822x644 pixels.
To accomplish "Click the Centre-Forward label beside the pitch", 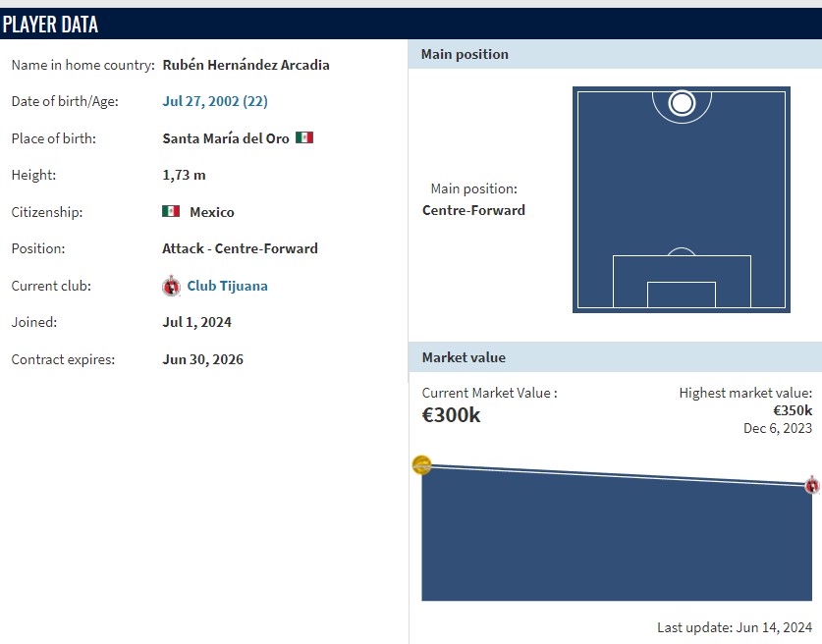I will coord(473,210).
